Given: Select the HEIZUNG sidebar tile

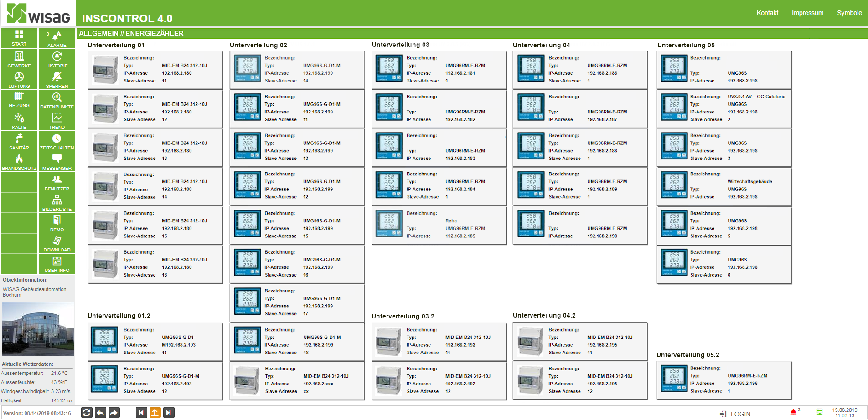Looking at the screenshot, I should (19, 100).
